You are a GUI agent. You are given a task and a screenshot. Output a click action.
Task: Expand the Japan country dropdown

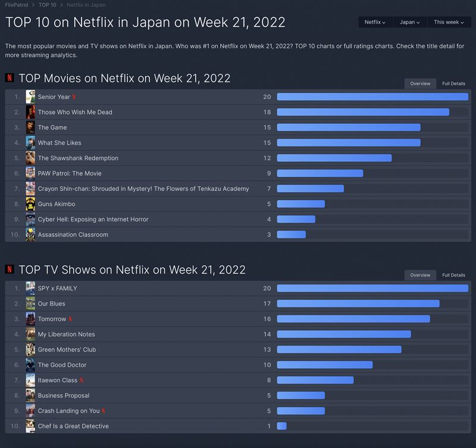pos(409,22)
